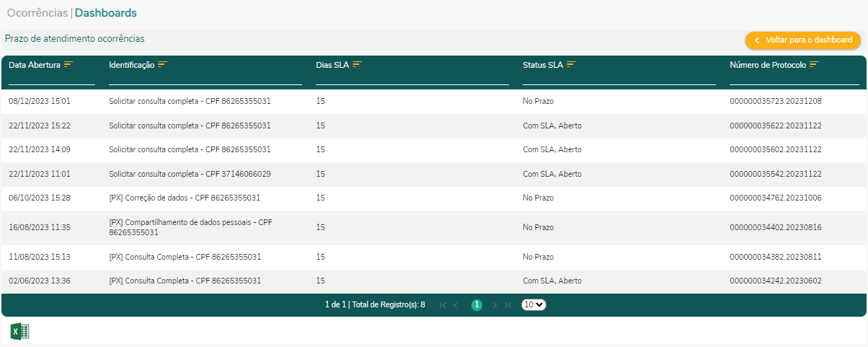Open the Ocorrências breadcrumb section
The height and width of the screenshot is (347, 868).
coord(37,13)
